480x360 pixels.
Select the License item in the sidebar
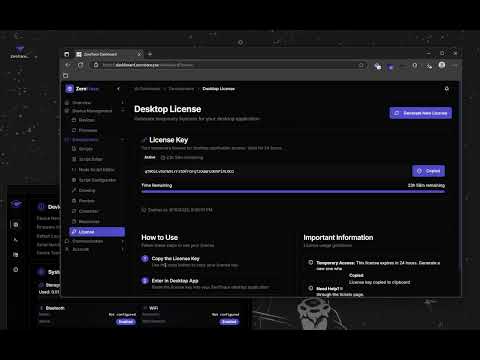tap(97, 232)
